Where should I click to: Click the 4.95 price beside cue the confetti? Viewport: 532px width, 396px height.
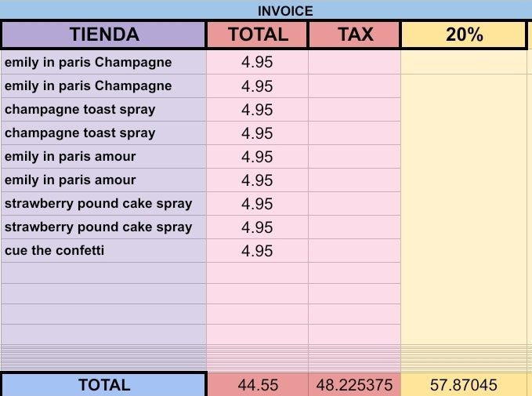click(258, 251)
